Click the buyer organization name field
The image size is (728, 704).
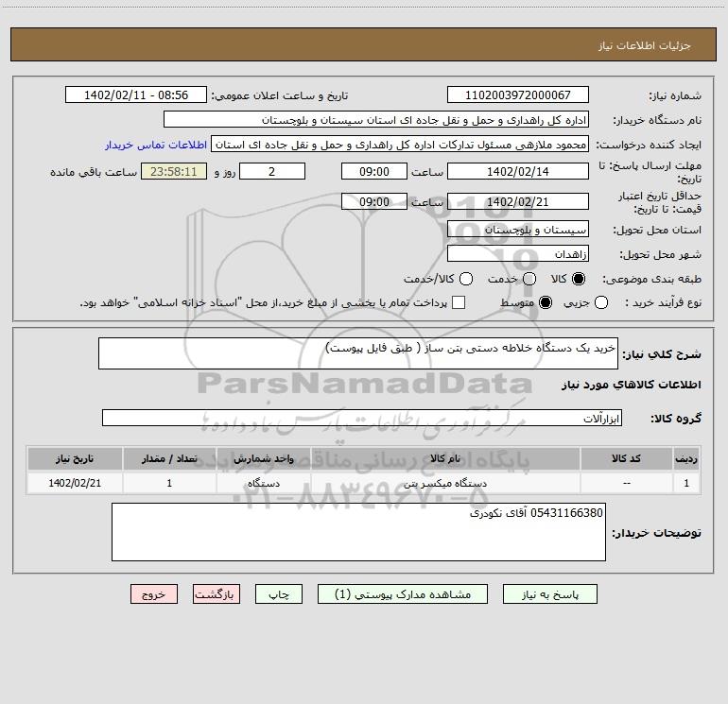376,119
